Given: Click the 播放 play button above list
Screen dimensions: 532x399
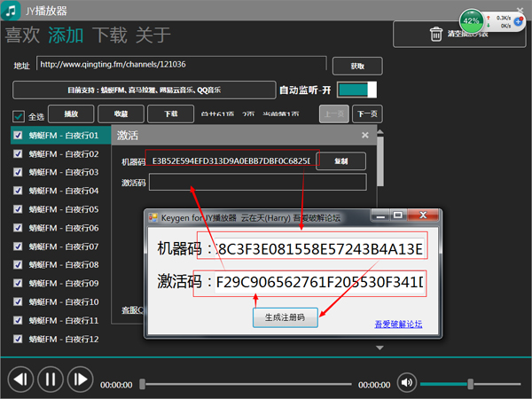Looking at the screenshot, I should tap(71, 114).
